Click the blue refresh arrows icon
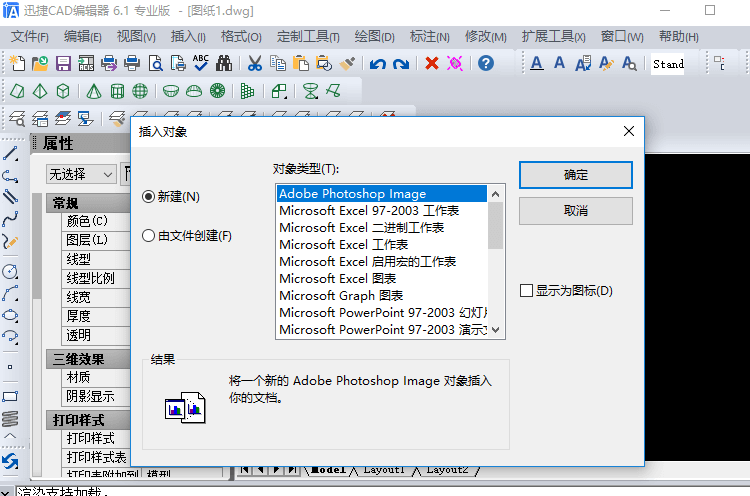Screen dimensions: 750x496 10,462
